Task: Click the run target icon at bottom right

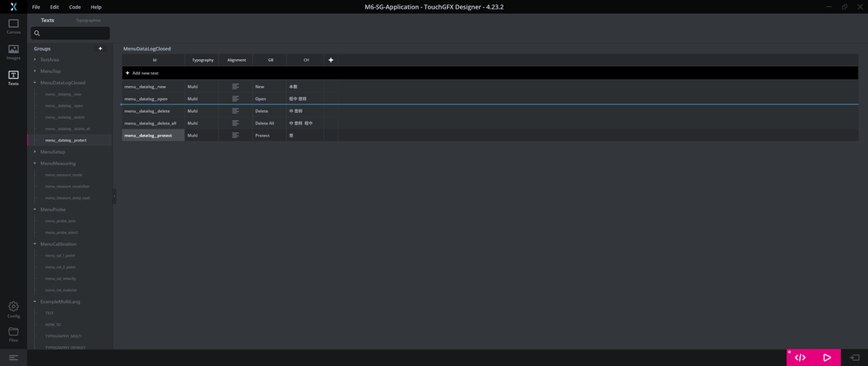Action: [x=855, y=357]
